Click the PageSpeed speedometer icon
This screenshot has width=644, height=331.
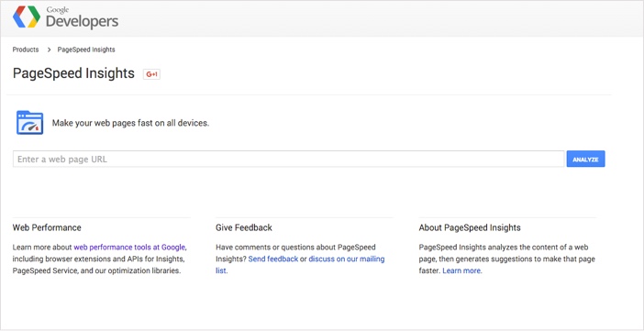click(30, 122)
